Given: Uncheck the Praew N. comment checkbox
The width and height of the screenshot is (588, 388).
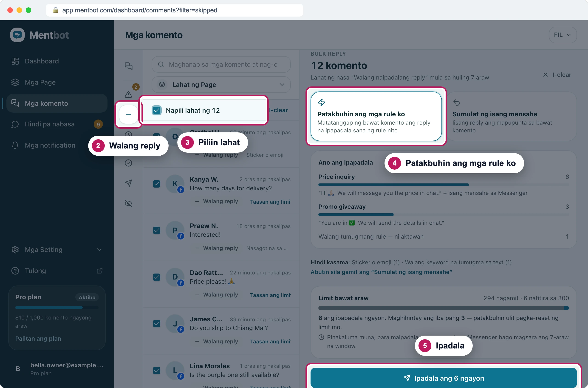Looking at the screenshot, I should coord(156,230).
